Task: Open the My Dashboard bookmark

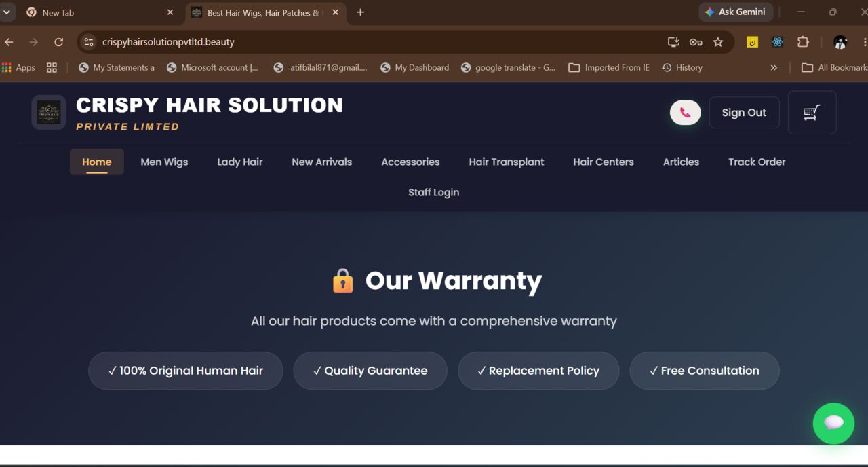Action: click(414, 67)
